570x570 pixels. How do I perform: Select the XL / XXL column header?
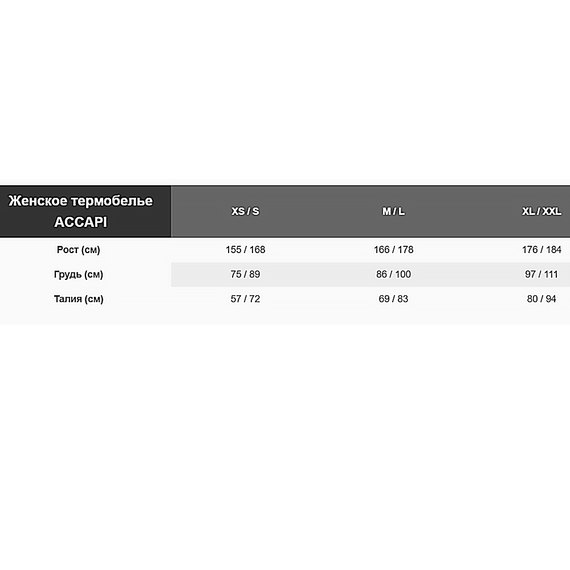click(542, 211)
